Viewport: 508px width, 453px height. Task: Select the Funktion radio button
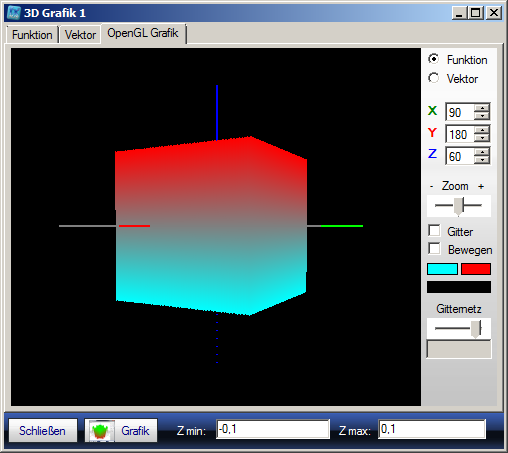tap(433, 59)
